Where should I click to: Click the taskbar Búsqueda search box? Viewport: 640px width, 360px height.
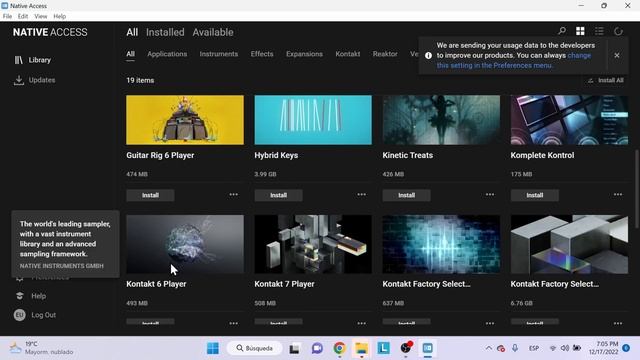pyautogui.click(x=254, y=348)
